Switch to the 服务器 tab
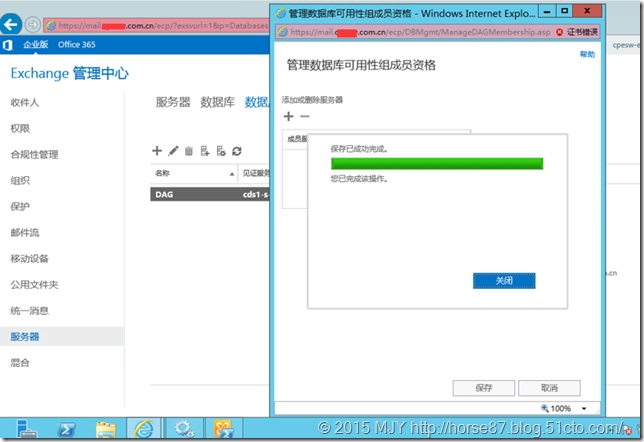Image resolution: width=644 pixels, height=442 pixels. click(x=172, y=102)
